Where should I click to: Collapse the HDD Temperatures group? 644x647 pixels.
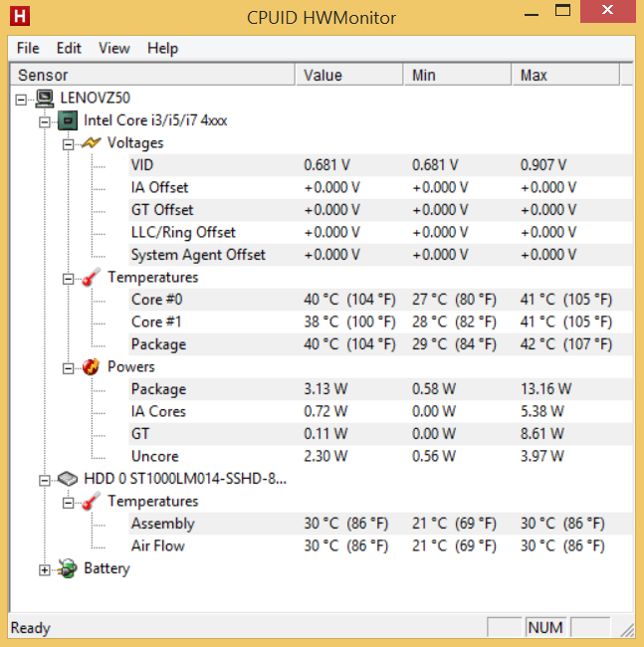click(x=68, y=503)
